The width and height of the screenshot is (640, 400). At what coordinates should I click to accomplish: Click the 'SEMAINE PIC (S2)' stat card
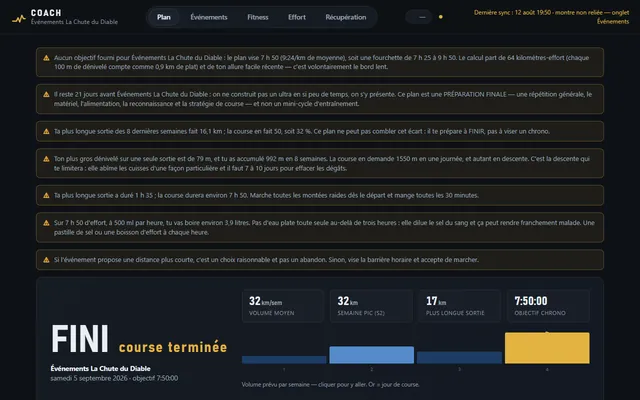coord(371,306)
